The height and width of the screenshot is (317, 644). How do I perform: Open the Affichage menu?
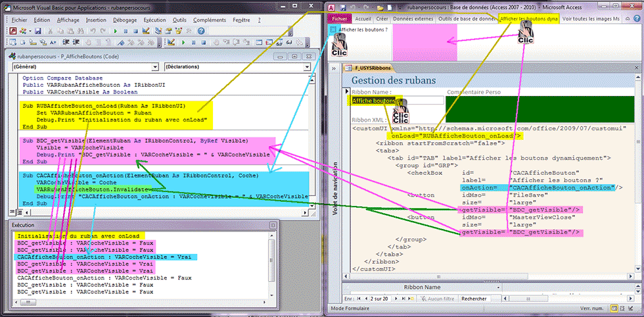click(x=68, y=20)
